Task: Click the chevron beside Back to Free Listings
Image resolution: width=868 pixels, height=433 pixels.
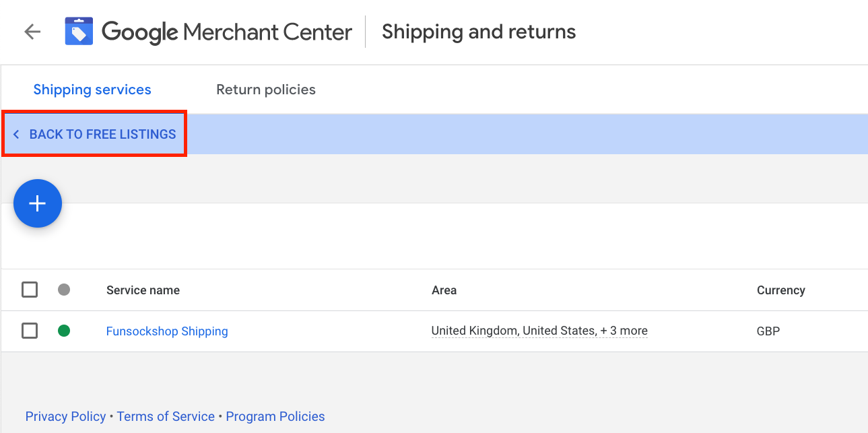Action: point(17,135)
